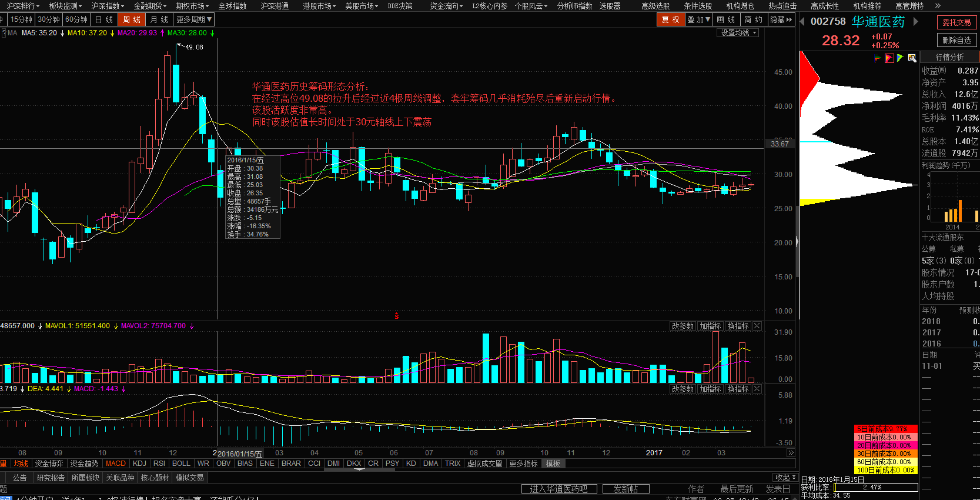Open 模板 template tab
The image size is (980, 500).
click(553, 464)
